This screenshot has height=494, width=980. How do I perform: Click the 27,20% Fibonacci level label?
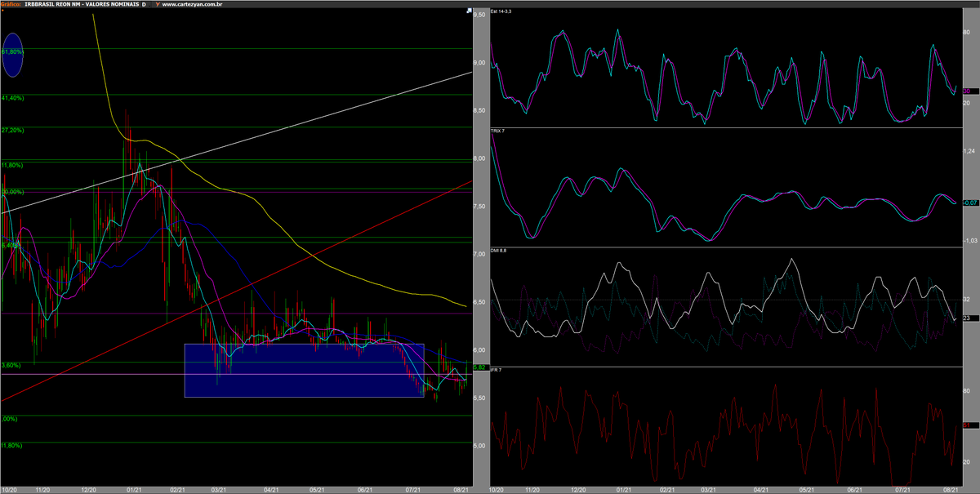point(12,130)
